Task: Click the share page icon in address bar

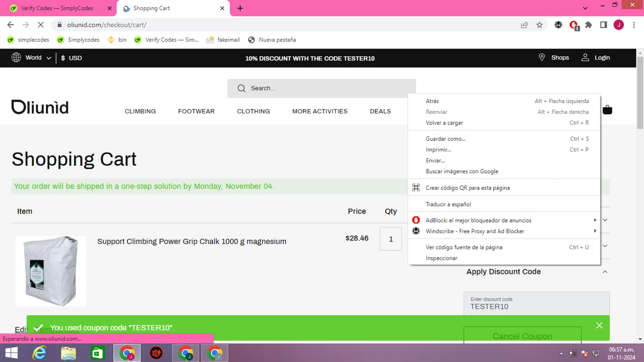Action: 524,25
